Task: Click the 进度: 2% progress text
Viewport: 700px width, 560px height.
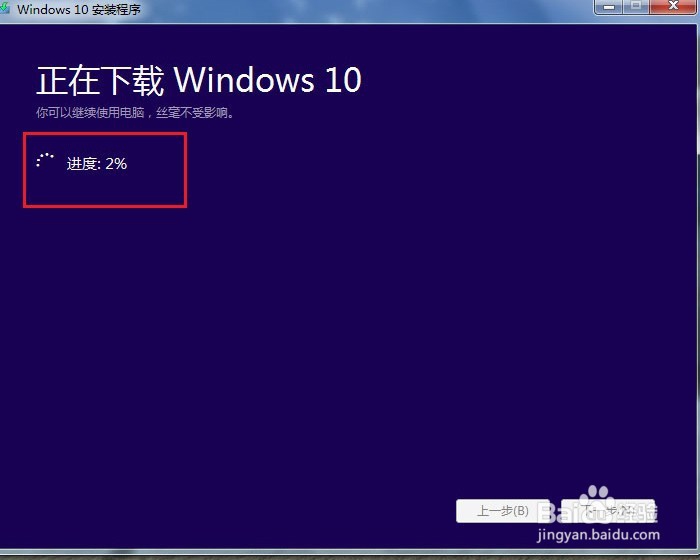Action: (x=97, y=164)
